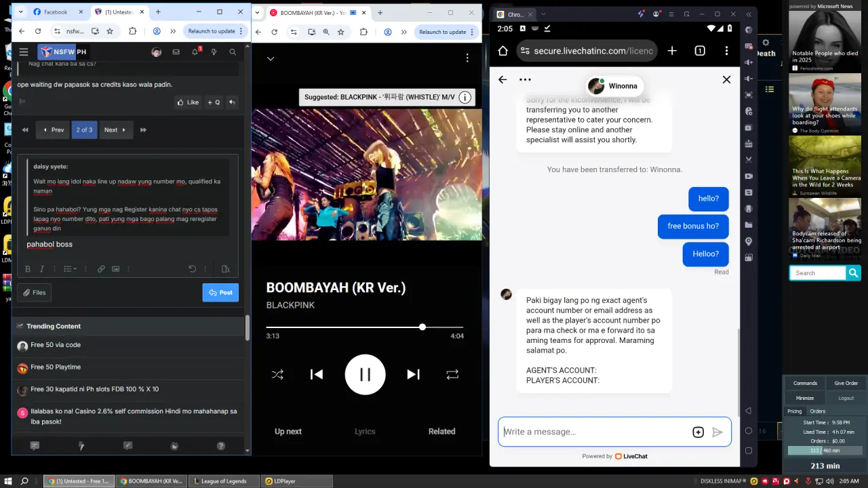Toggle bold in reply editor
868x488 pixels.
pyautogui.click(x=28, y=269)
